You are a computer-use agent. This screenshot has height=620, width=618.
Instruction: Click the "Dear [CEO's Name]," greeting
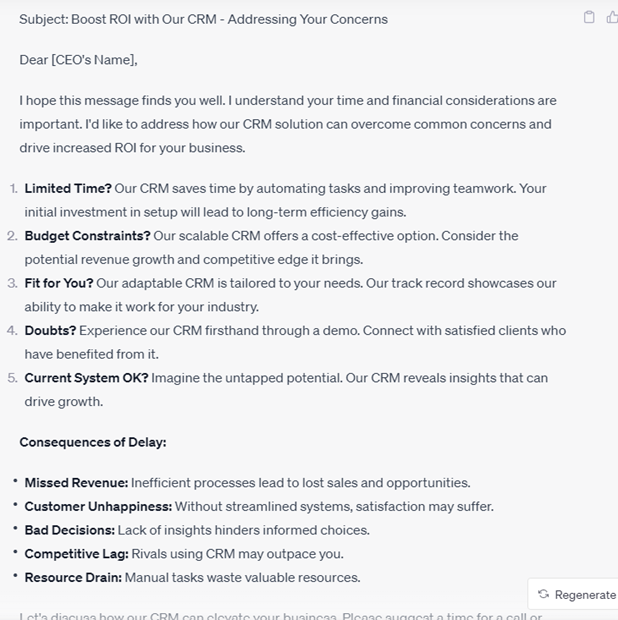(78, 60)
